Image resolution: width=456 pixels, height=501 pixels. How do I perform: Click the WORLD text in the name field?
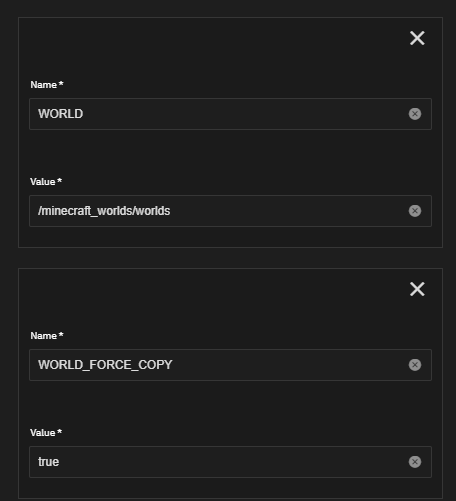(61, 114)
